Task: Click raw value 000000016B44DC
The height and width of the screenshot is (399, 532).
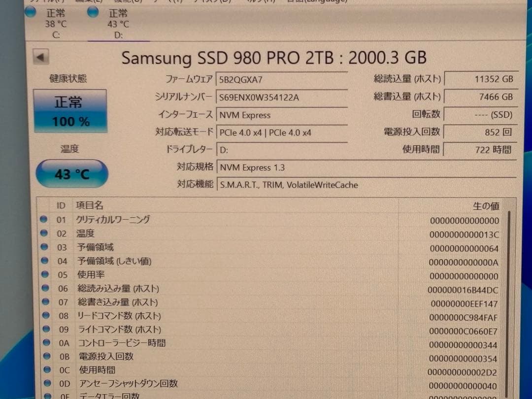Action: [463, 290]
